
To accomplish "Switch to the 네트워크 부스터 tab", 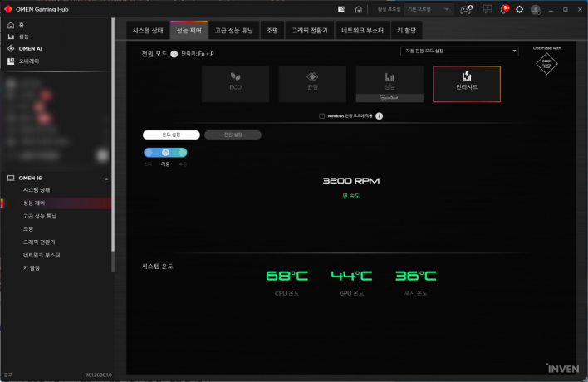I will pyautogui.click(x=363, y=31).
